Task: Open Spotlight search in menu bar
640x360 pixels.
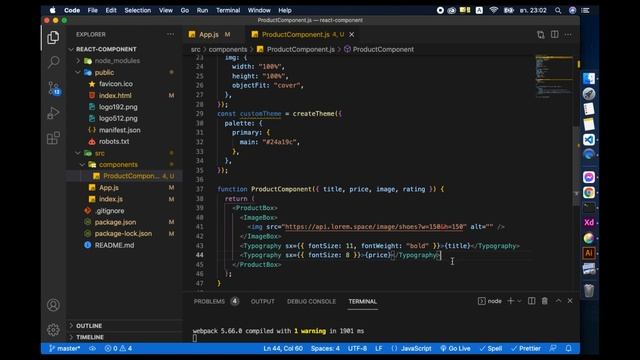Action: pyautogui.click(x=558, y=10)
